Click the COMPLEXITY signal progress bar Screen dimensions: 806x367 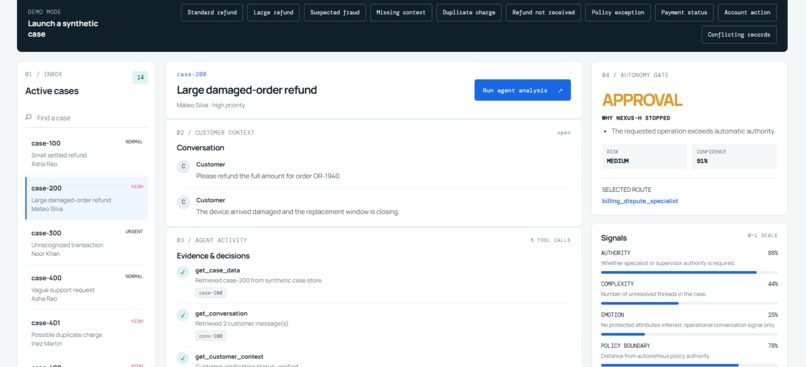tap(689, 303)
